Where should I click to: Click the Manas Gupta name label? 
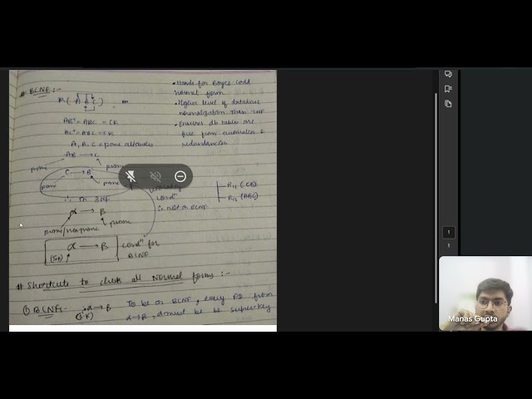coord(473,319)
